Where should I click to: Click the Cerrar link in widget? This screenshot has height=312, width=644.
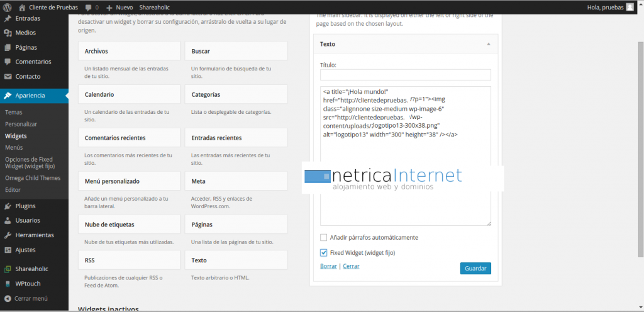(x=351, y=266)
